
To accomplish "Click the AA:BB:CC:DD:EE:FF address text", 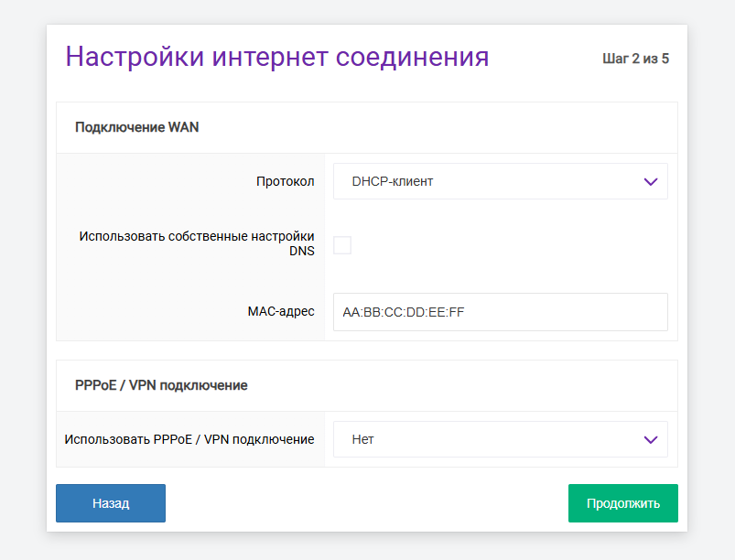I will 404,312.
